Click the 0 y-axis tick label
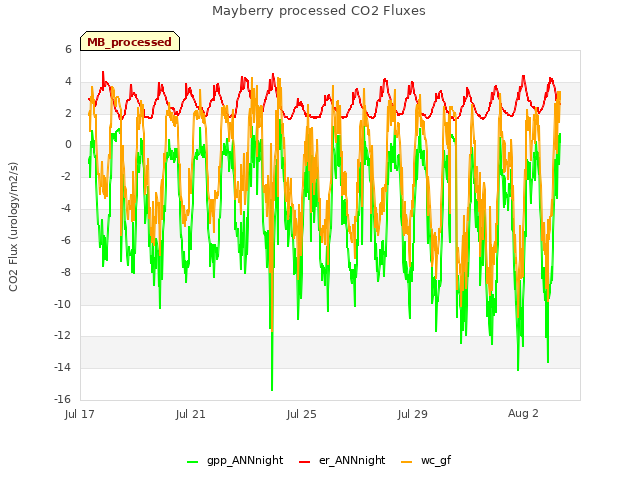Screen dimensions: 640x480 click(x=68, y=145)
